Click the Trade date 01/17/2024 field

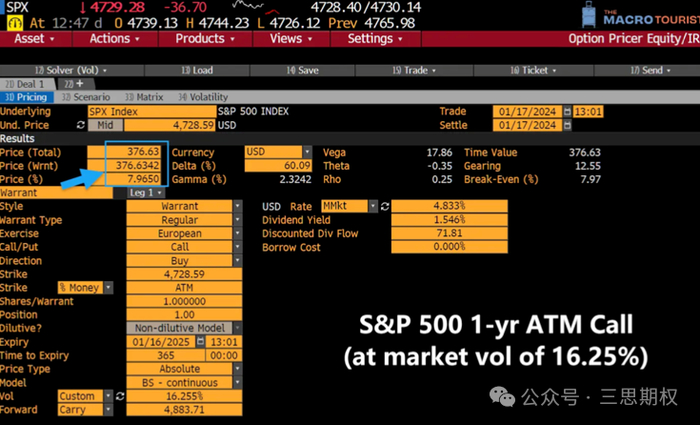point(527,112)
